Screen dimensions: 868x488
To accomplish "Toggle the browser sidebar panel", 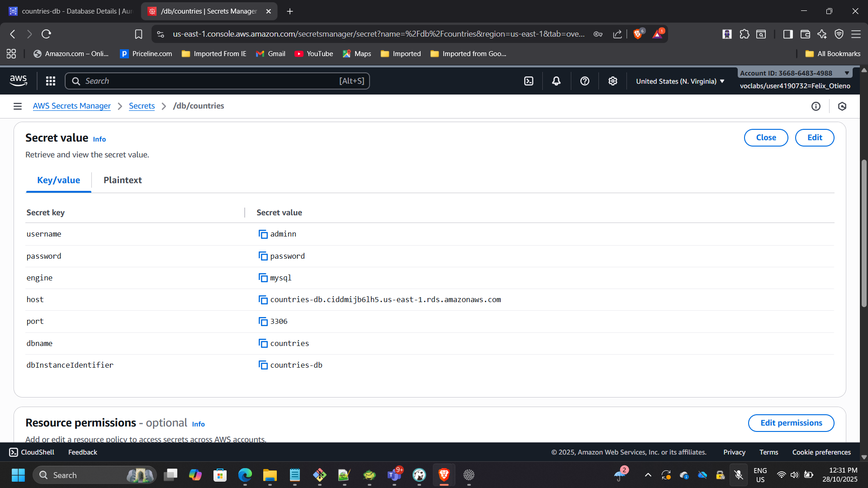I will coord(787,34).
